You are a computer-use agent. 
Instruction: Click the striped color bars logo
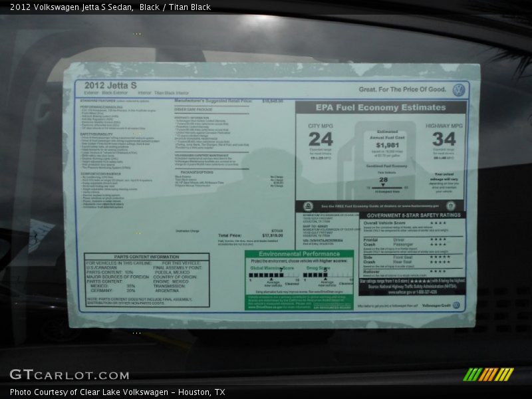(488, 374)
